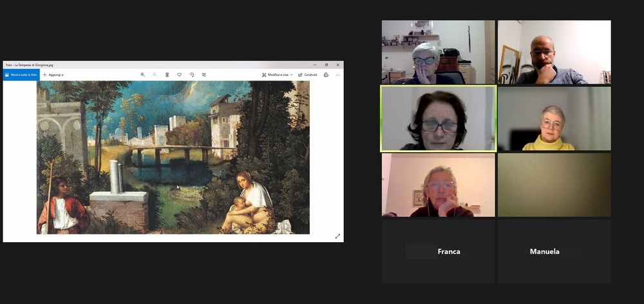The height and width of the screenshot is (304, 644).
Task: Click the zoom out magnifier icon
Action: 155,75
